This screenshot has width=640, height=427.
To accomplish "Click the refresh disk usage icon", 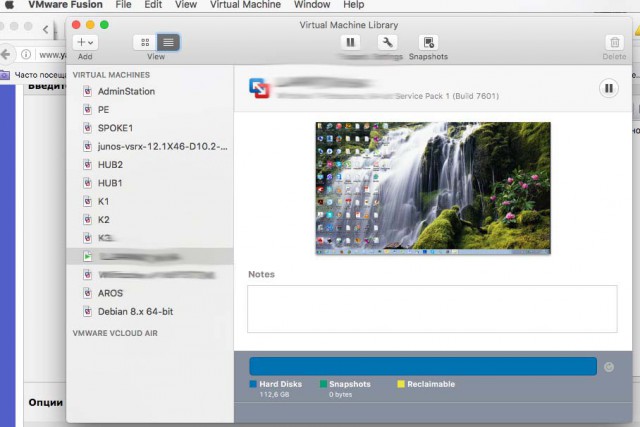I will (609, 367).
